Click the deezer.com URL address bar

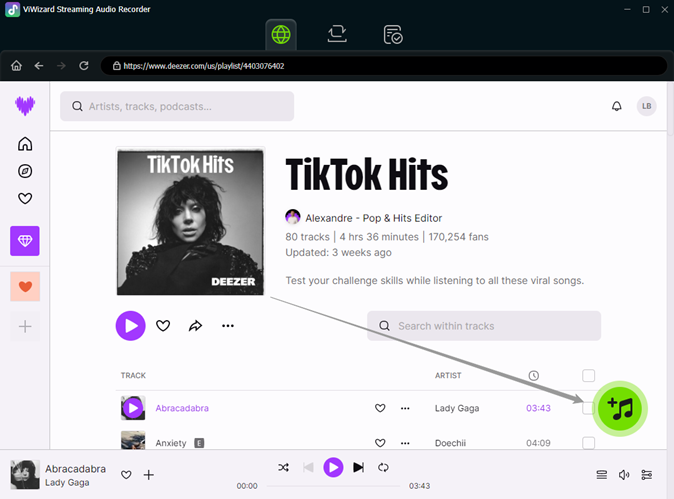(x=383, y=66)
